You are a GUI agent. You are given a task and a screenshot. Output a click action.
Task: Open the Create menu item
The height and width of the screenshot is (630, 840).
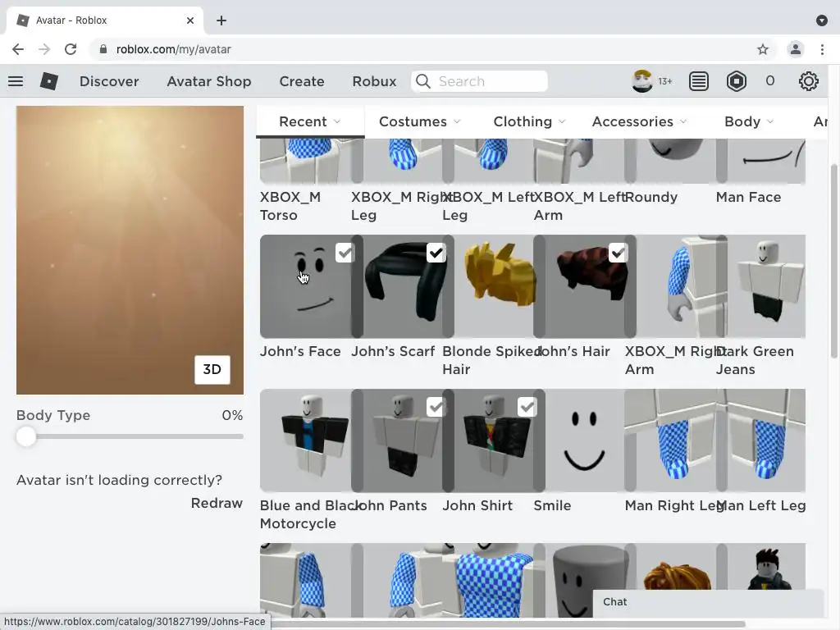(302, 81)
